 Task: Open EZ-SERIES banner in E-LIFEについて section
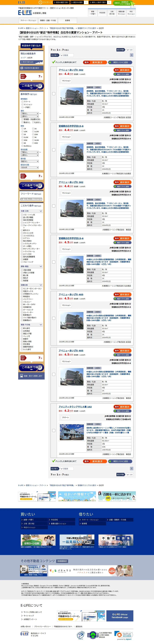(81, 616)
